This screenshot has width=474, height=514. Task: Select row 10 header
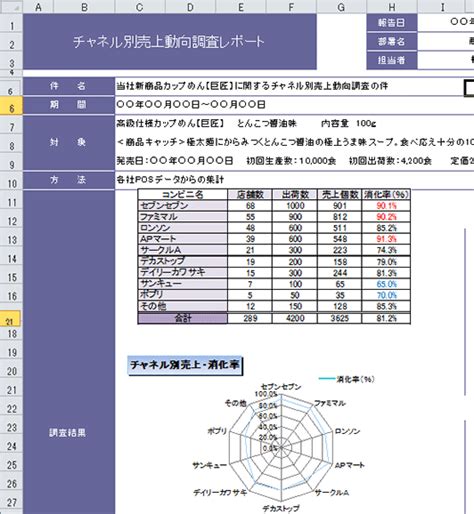(x=12, y=183)
